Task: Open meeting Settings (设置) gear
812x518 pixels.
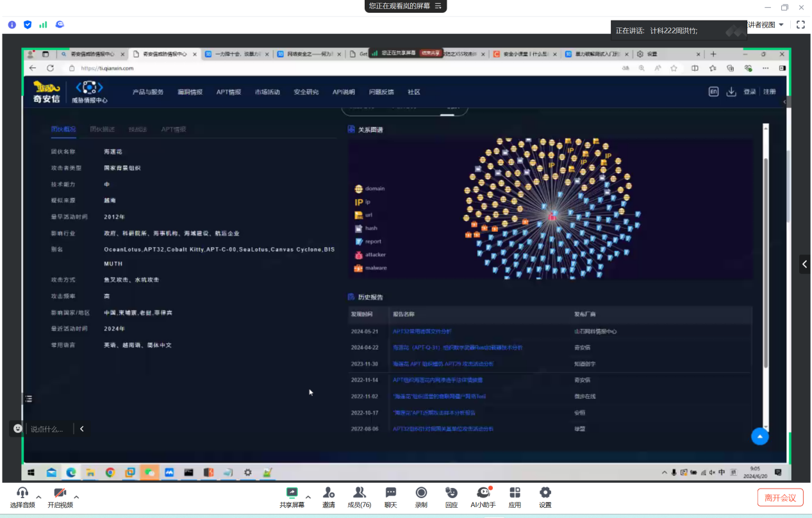Action: pos(545,497)
